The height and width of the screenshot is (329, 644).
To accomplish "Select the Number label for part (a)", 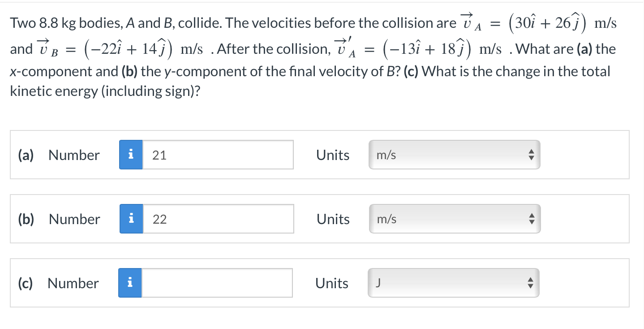I will pos(73,155).
